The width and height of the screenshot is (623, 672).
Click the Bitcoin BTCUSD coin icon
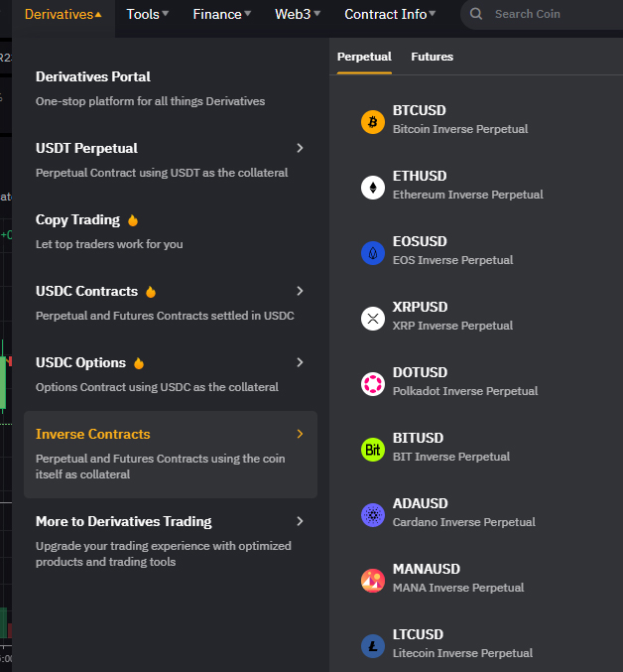[373, 122]
